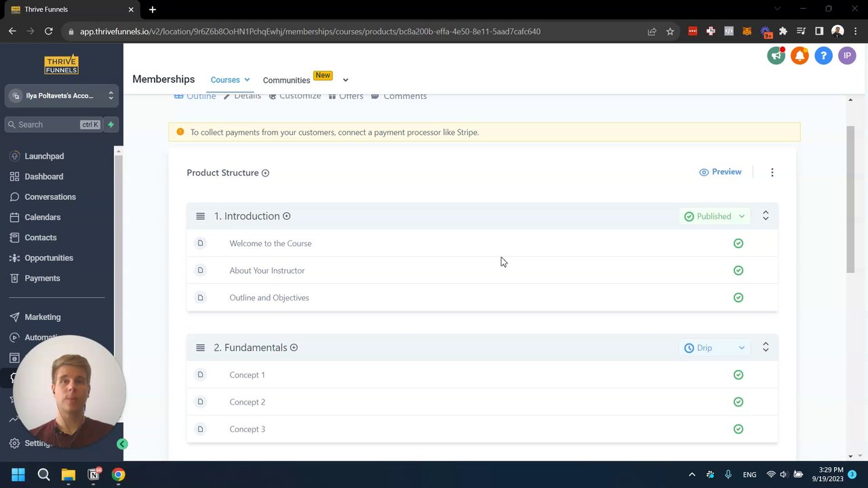868x488 pixels.
Task: Click the green megaphone announcements icon
Action: 776,56
